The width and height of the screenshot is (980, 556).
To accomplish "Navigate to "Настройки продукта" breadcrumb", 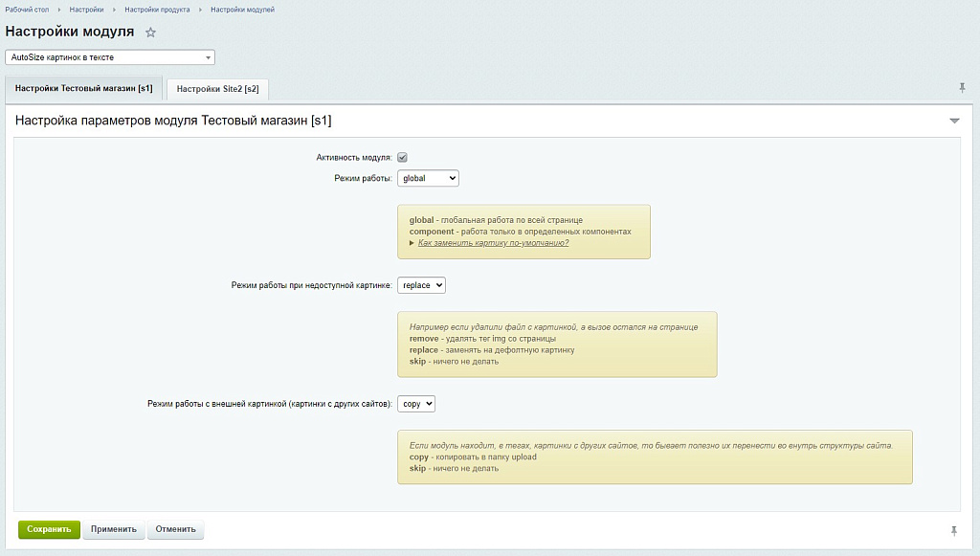I will click(x=157, y=10).
